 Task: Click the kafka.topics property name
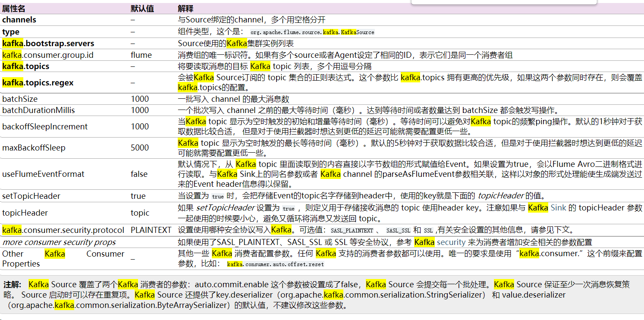27,67
